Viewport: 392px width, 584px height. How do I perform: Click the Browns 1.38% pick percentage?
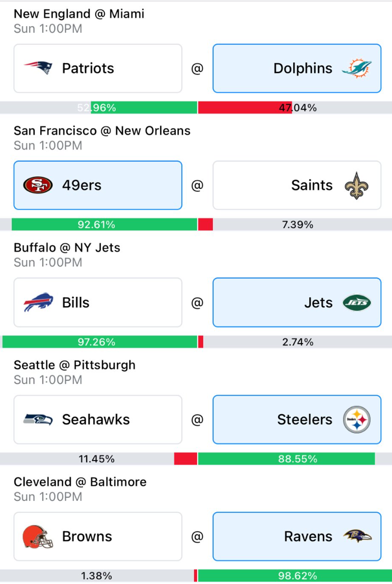96,576
